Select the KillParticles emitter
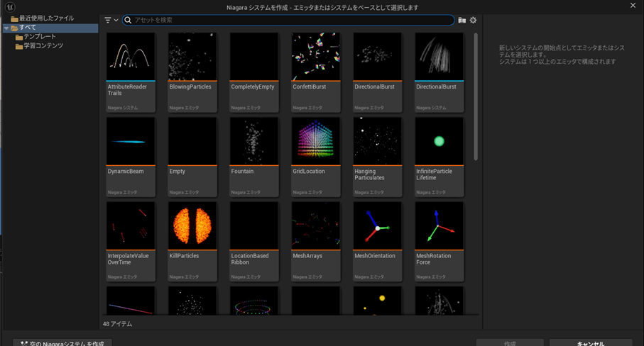 point(192,241)
